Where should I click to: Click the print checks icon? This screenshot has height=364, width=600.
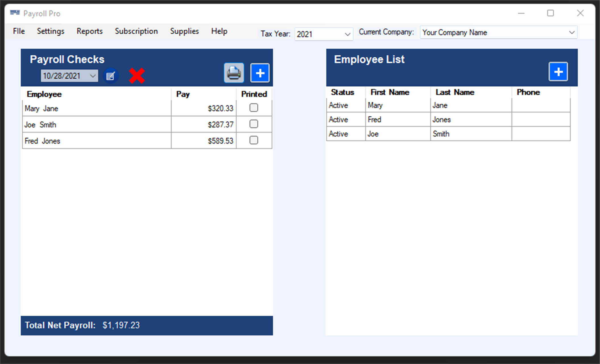click(x=233, y=73)
